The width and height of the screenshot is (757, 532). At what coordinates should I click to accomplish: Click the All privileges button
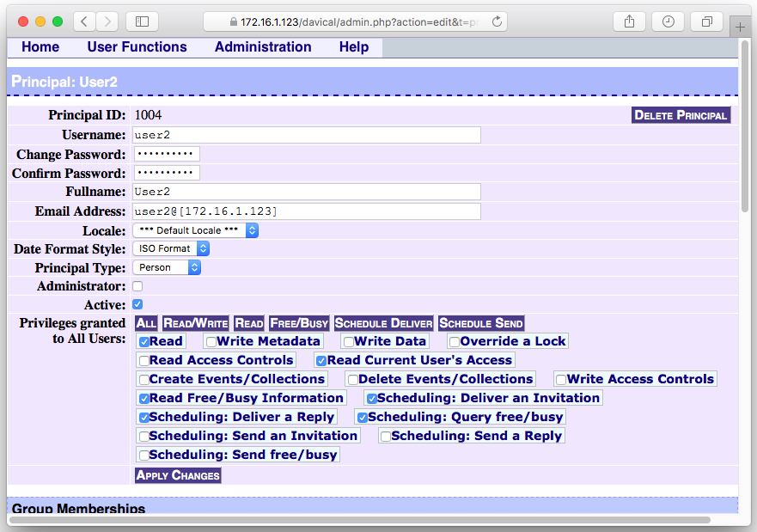coord(146,323)
